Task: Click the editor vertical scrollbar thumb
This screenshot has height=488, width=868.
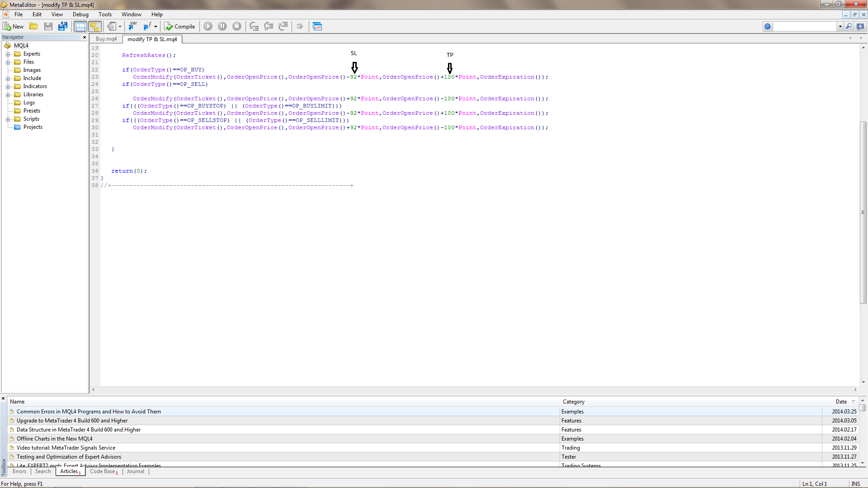Action: (x=863, y=212)
